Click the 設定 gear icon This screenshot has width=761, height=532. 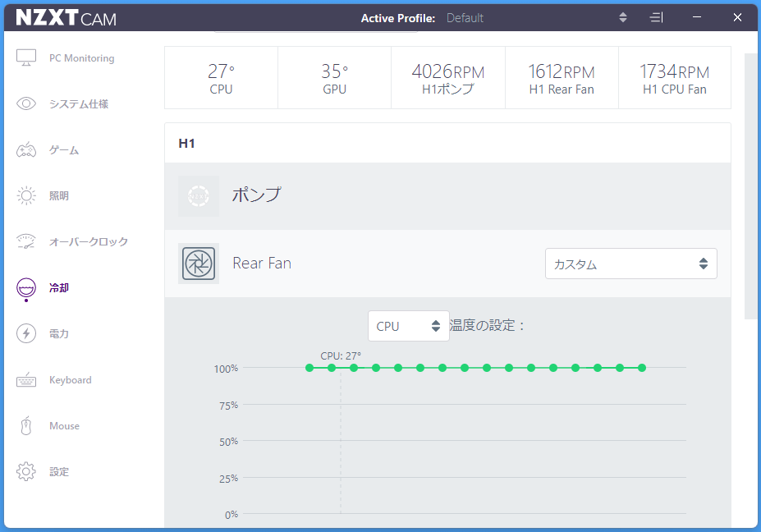coord(26,471)
